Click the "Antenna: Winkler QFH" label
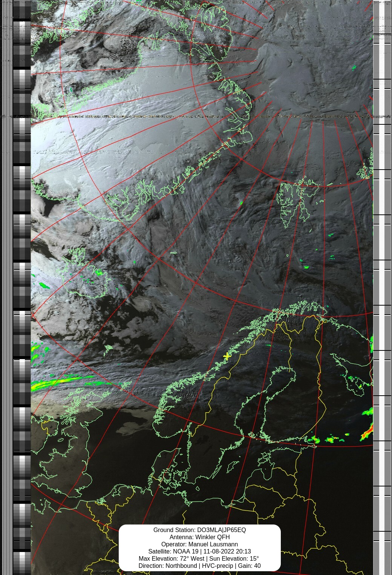The image size is (392, 575). click(199, 537)
